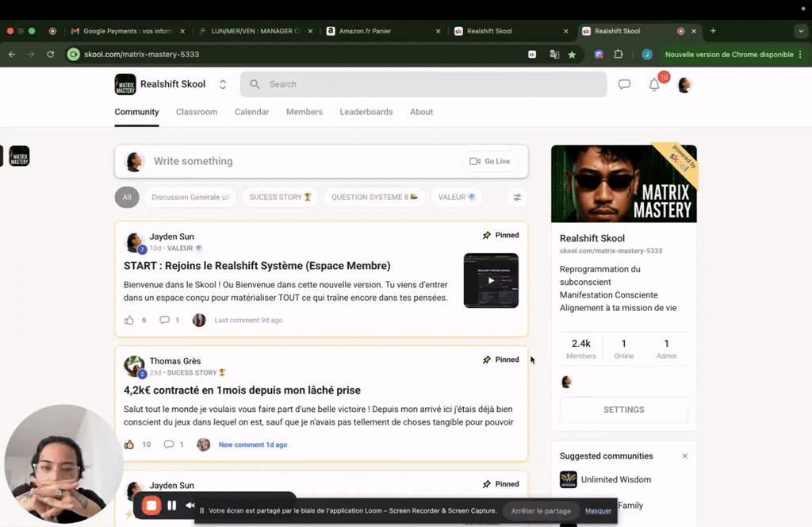Open the Calendar tab

click(251, 112)
